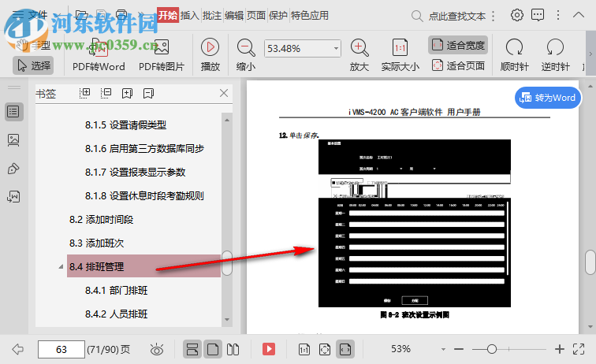Collapse all bookmarks icon in 书签 panel
The height and width of the screenshot is (364, 596).
coord(106,93)
